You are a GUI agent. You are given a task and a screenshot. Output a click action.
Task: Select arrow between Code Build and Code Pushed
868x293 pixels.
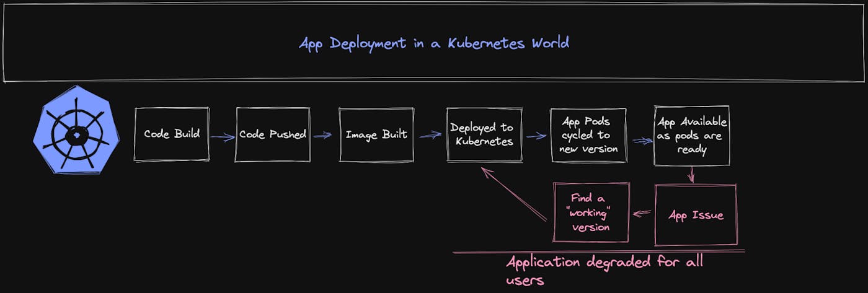click(222, 137)
